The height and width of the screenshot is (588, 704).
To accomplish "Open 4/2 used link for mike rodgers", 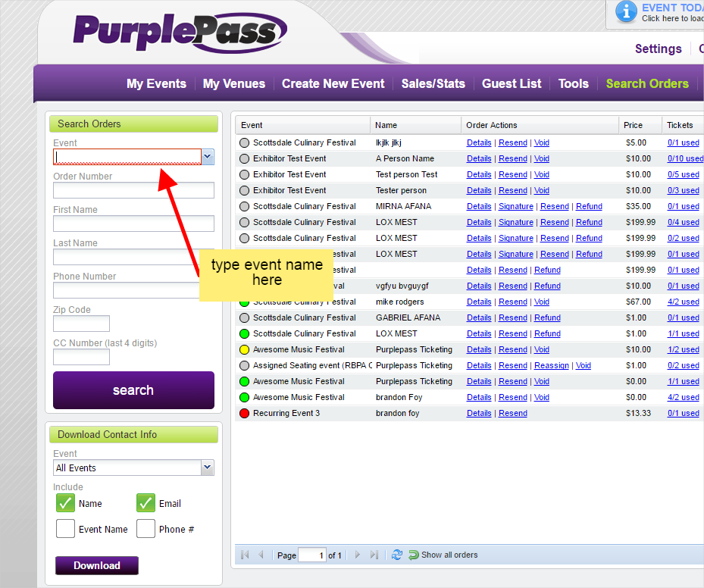I will point(684,302).
